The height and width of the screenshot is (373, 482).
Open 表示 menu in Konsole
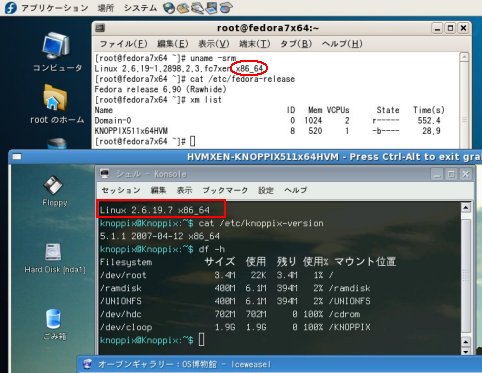(x=184, y=190)
